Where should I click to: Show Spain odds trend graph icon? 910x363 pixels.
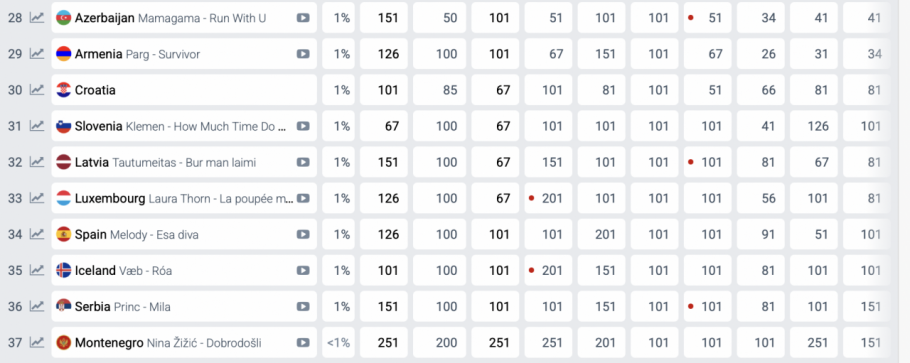[37, 234]
